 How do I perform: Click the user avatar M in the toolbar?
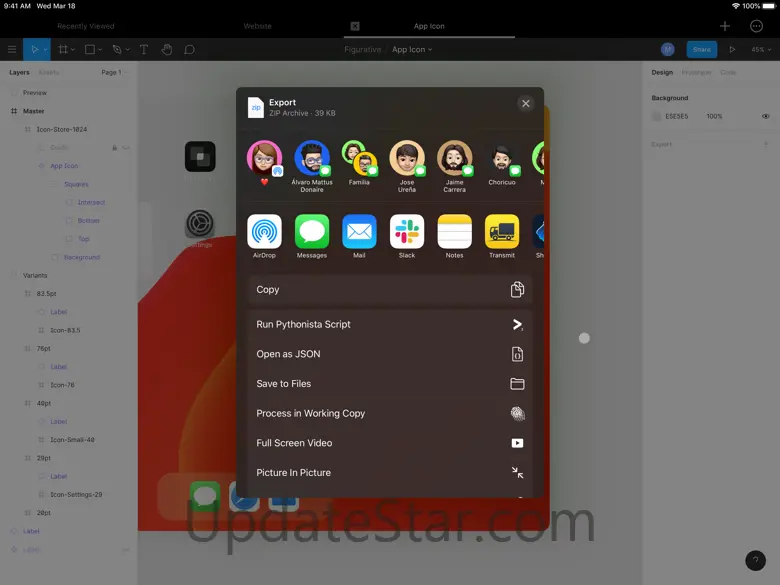(x=668, y=49)
